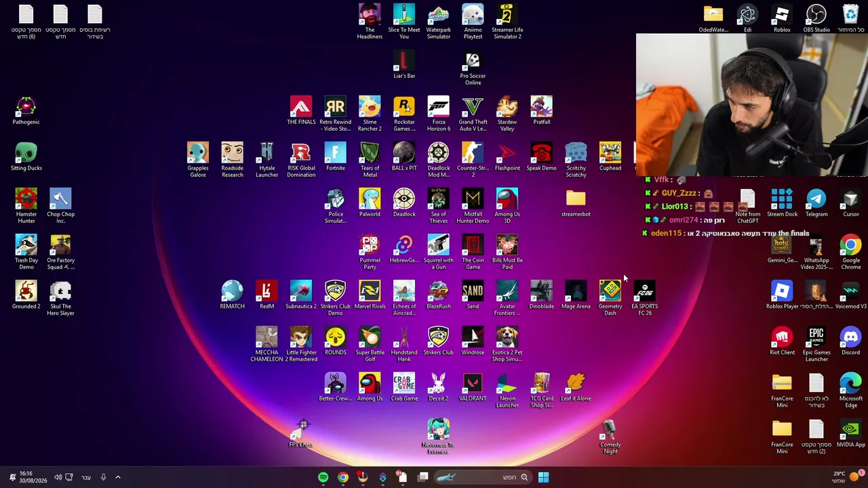Select the Geometry Dash icon

click(610, 298)
